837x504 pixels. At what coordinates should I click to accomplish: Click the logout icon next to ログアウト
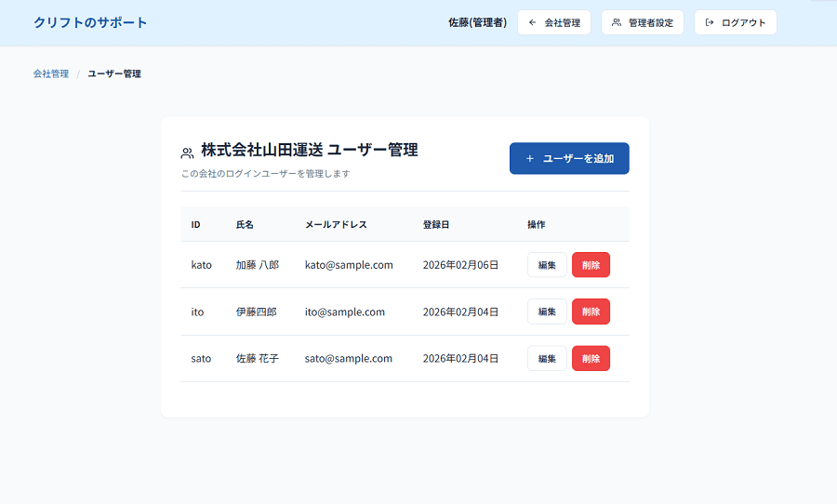(710, 22)
